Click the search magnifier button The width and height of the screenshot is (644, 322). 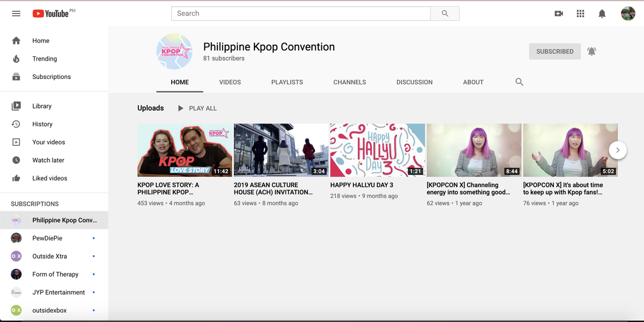click(445, 13)
